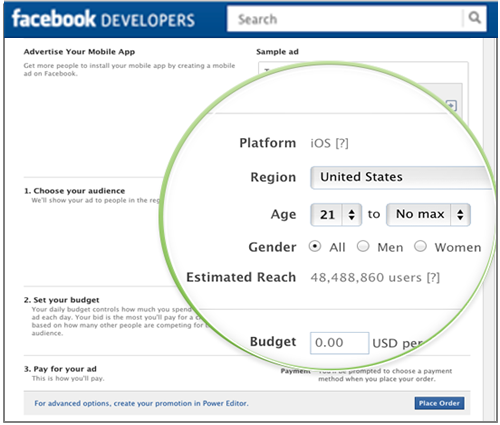Open the Region United States dropdown
Viewport: 500px width, 425px height.
(401, 178)
